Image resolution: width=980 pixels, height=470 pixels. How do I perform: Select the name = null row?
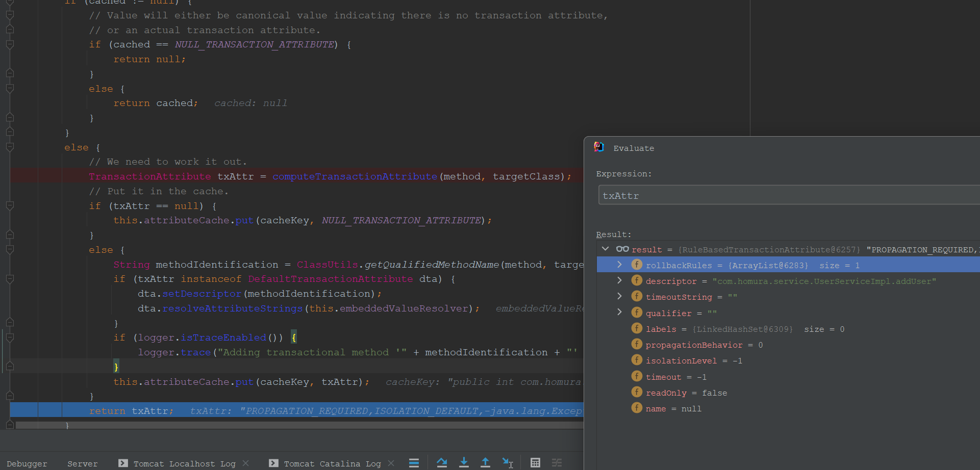click(x=788, y=408)
